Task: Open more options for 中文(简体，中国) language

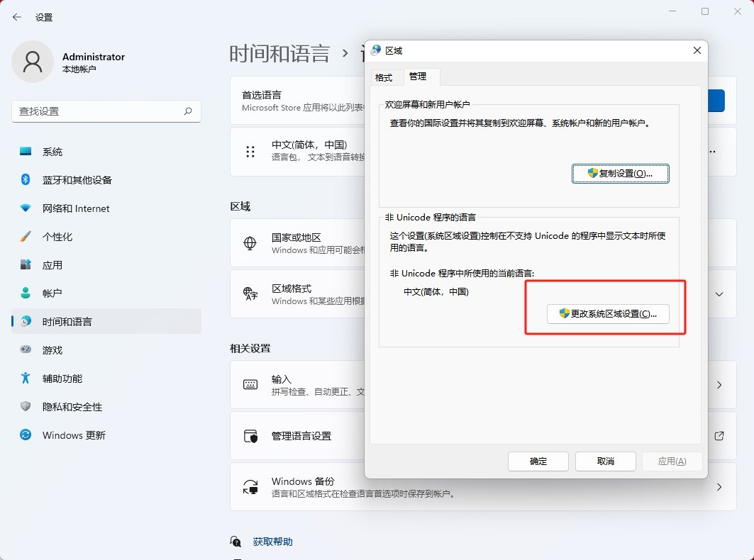Action: pos(713,152)
